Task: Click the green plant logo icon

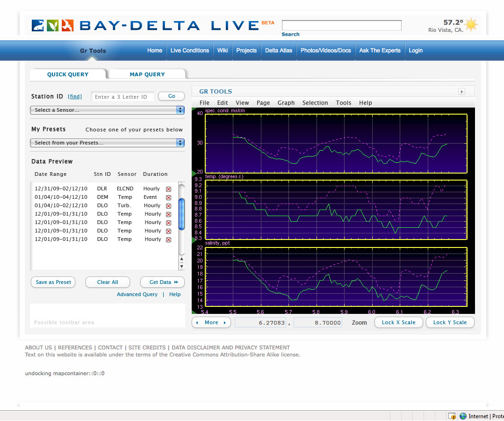Action: click(53, 25)
